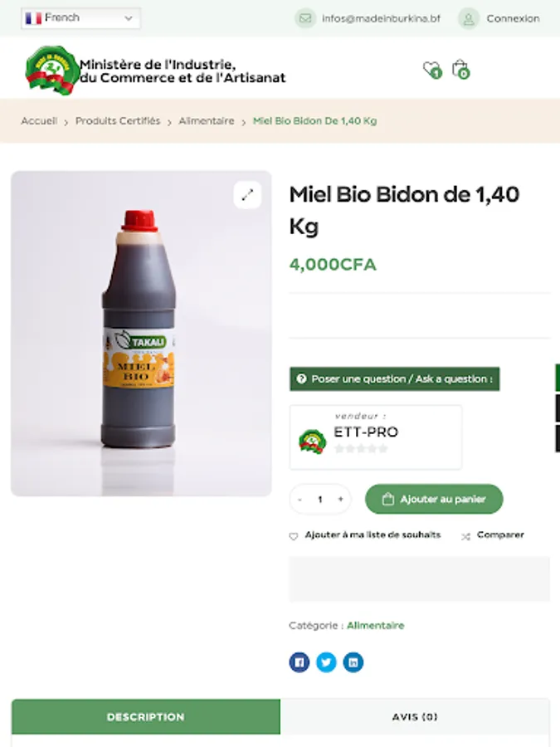Screen dimensions: 560x747
Task: Click the Ajouter au panier button
Action: pyautogui.click(x=434, y=500)
